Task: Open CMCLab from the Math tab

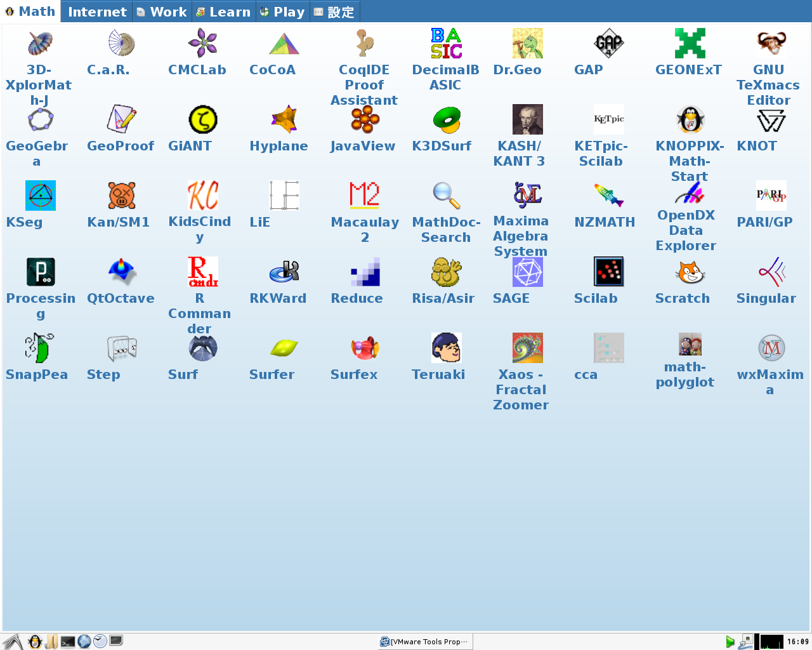Action: point(203,43)
